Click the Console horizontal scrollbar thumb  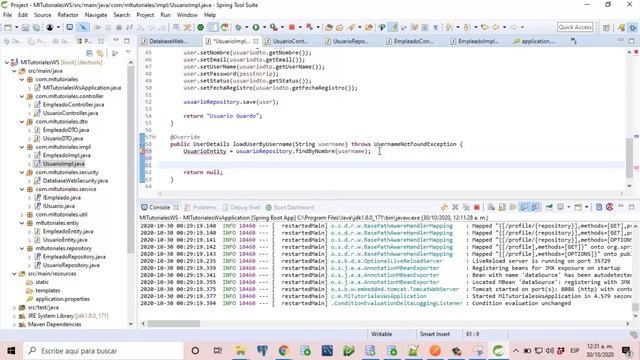click(174, 324)
